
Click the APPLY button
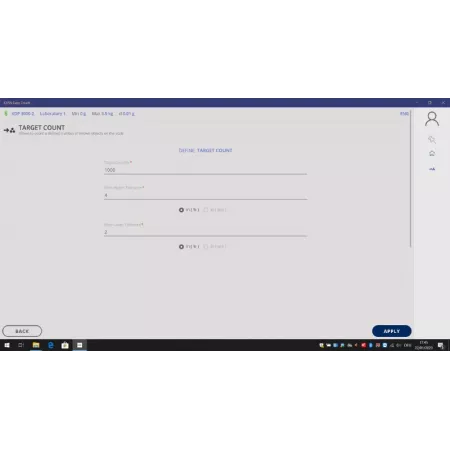(392, 331)
